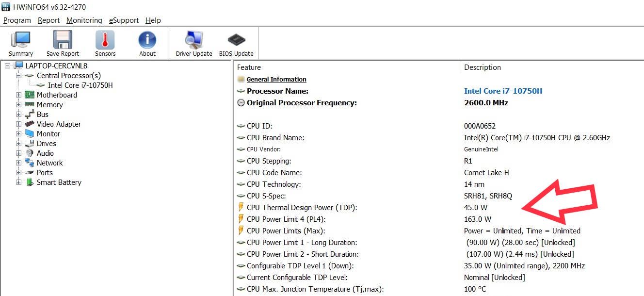Select the Video Adapter tree label
Viewport: 644px width, 296px height.
point(59,124)
